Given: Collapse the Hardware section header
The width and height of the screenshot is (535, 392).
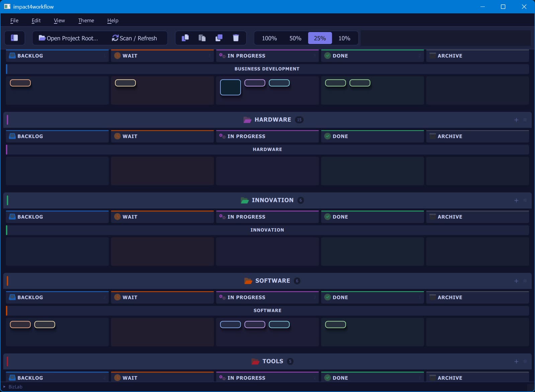Looking at the screenshot, I should click(x=268, y=120).
